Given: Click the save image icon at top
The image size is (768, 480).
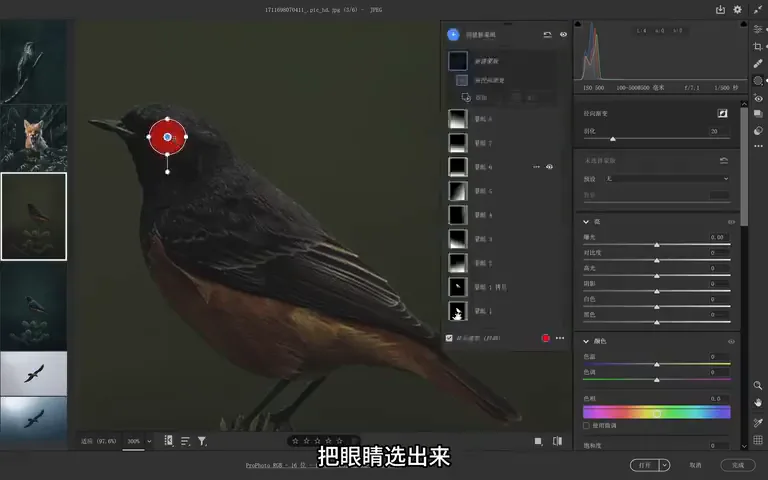Looking at the screenshot, I should pos(720,9).
